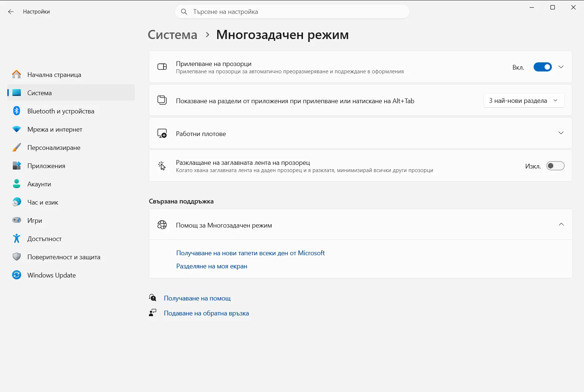Click Система in the breadcrumb

(x=172, y=35)
